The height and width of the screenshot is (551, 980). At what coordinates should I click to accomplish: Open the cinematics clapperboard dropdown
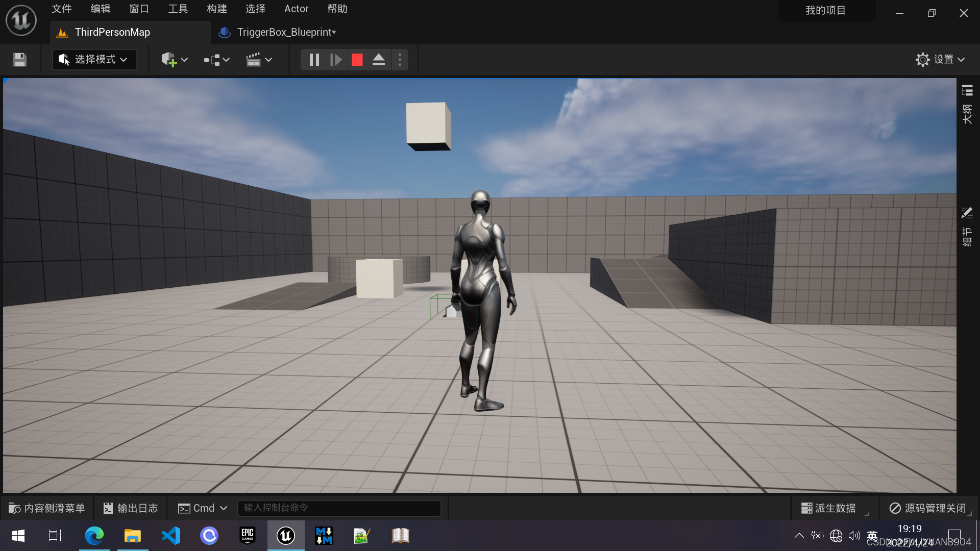pyautogui.click(x=259, y=60)
